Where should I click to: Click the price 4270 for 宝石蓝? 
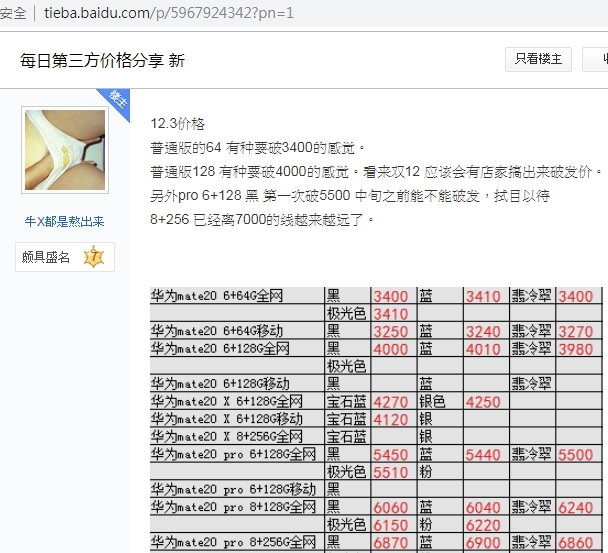(x=390, y=402)
